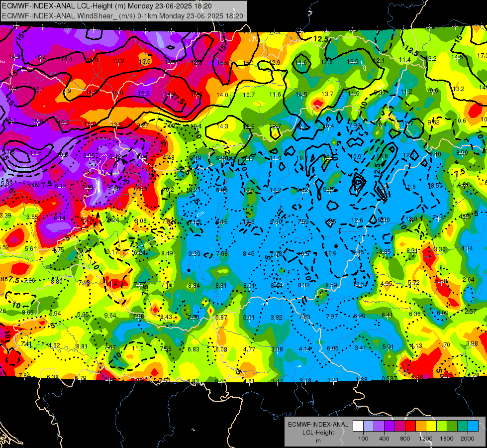Click the 13.7 grid point value
The image size is (487, 448).
click(x=327, y=94)
